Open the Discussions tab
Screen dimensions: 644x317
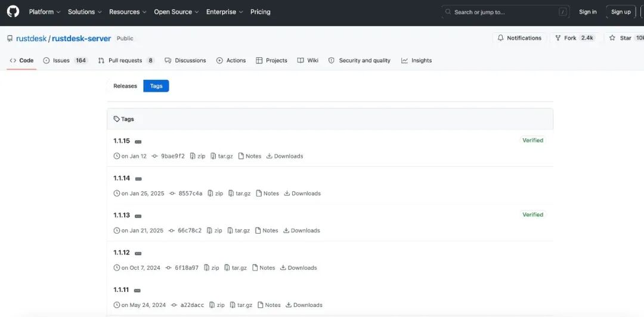click(x=185, y=60)
